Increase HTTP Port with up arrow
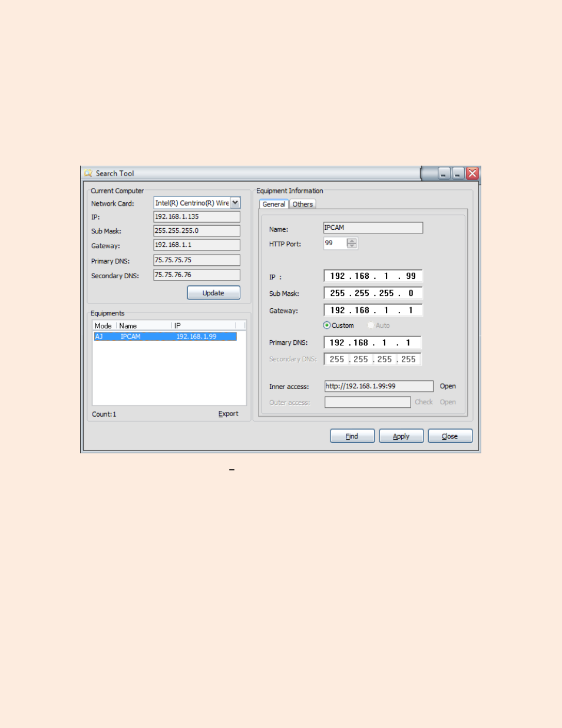This screenshot has height=728, width=562. point(352,241)
